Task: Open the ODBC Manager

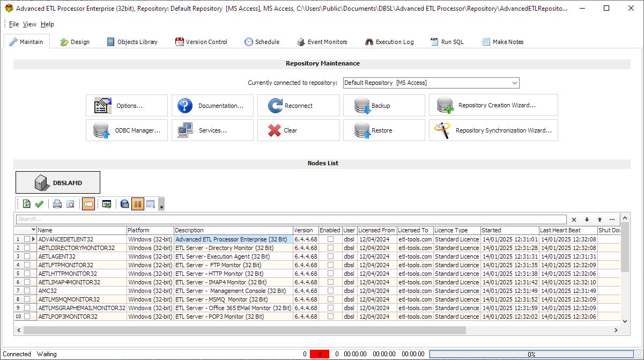Action: (127, 130)
